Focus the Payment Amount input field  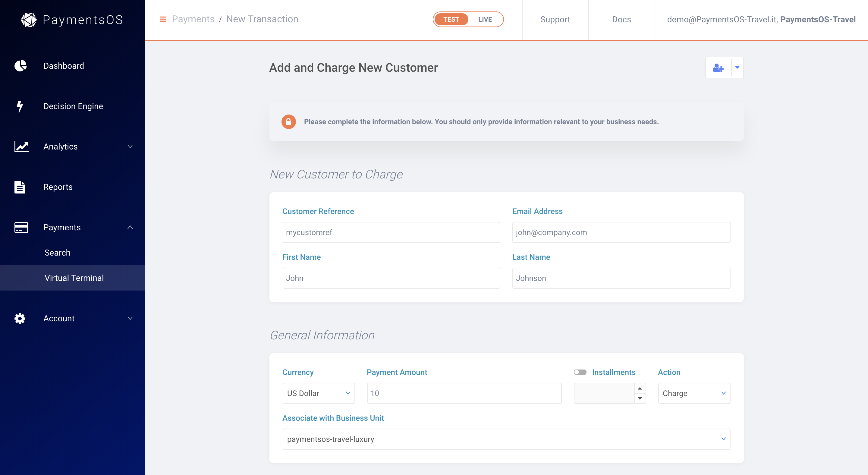point(464,393)
